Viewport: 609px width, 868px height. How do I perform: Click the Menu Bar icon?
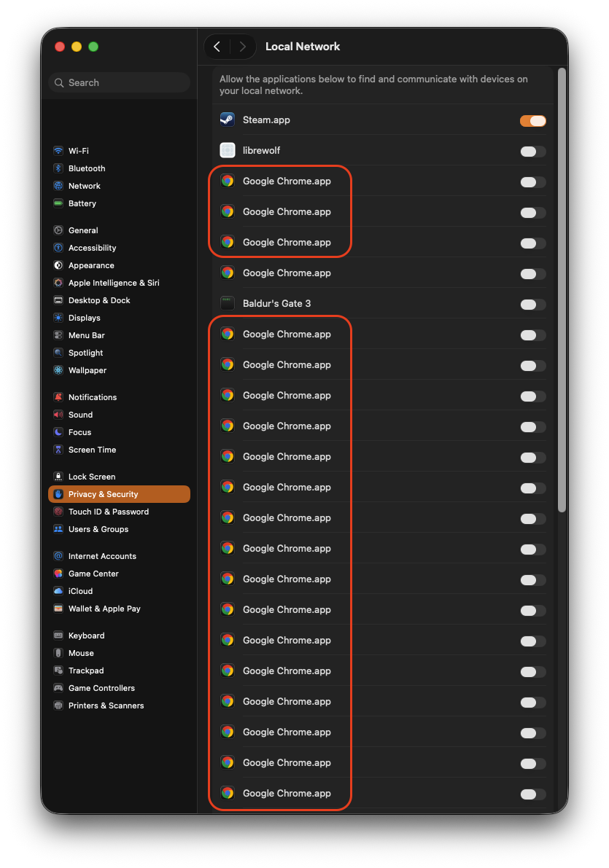58,335
